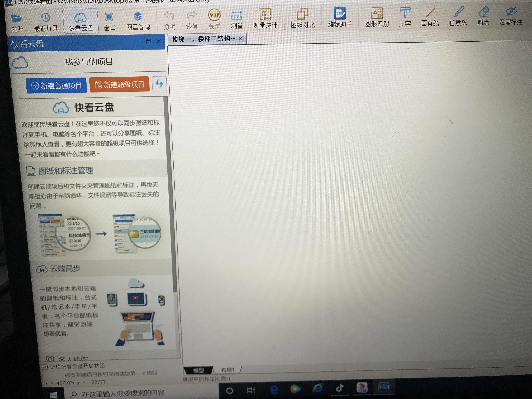Open Internet Explorer from taskbar

318,388
